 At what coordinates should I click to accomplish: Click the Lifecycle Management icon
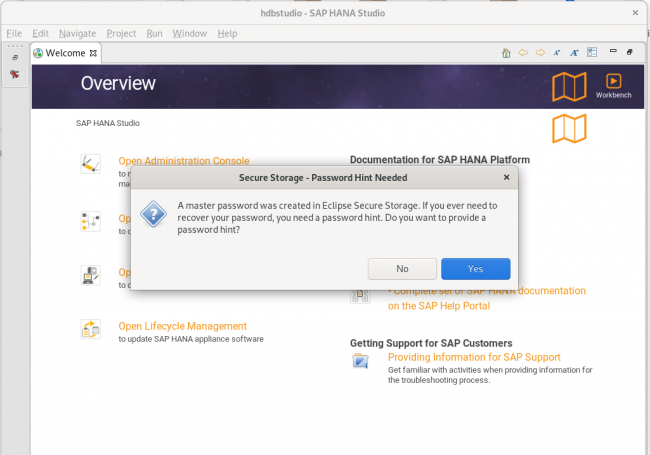point(91,329)
